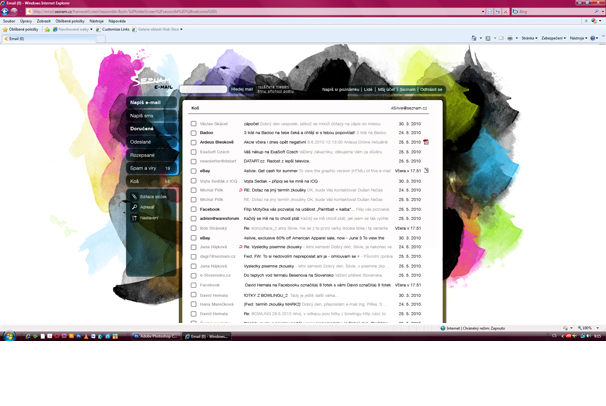Click the Odhlásit se link
606x406 pixels.
[x=431, y=89]
